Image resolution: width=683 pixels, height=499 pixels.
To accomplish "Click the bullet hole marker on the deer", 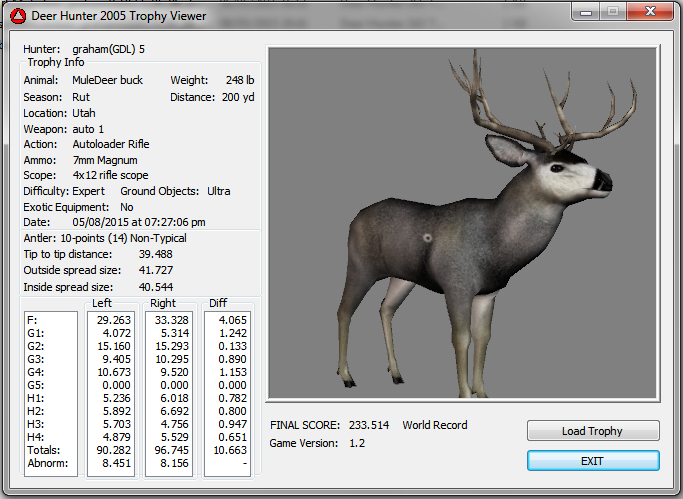I will point(428,238).
